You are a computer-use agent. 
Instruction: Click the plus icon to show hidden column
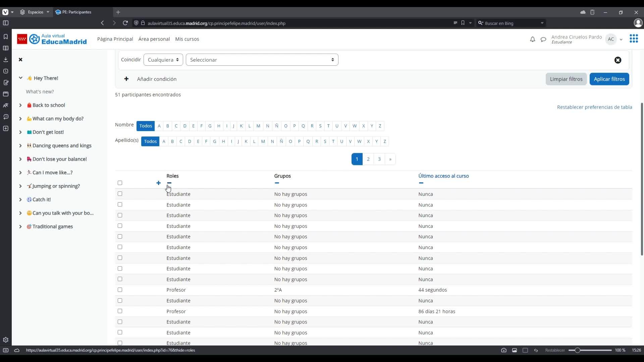[158, 183]
